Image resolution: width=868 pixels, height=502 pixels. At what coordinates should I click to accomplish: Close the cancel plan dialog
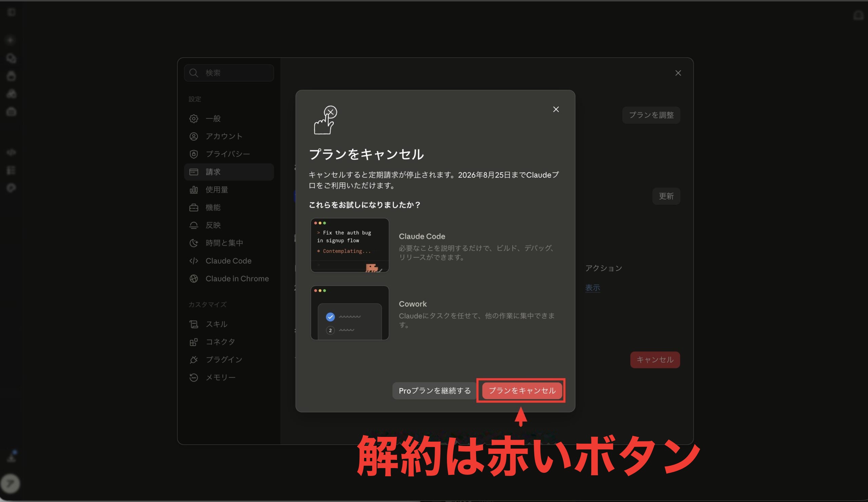pos(556,109)
